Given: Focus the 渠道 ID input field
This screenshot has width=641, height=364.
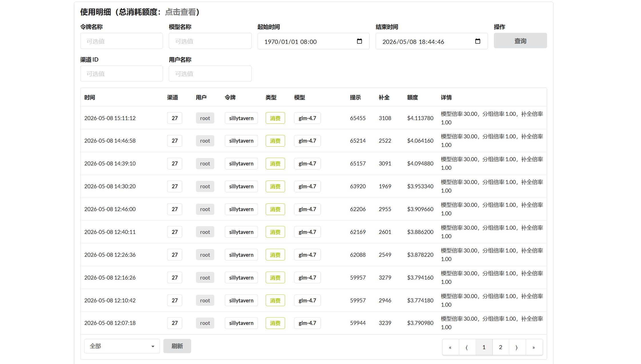Looking at the screenshot, I should click(x=121, y=74).
